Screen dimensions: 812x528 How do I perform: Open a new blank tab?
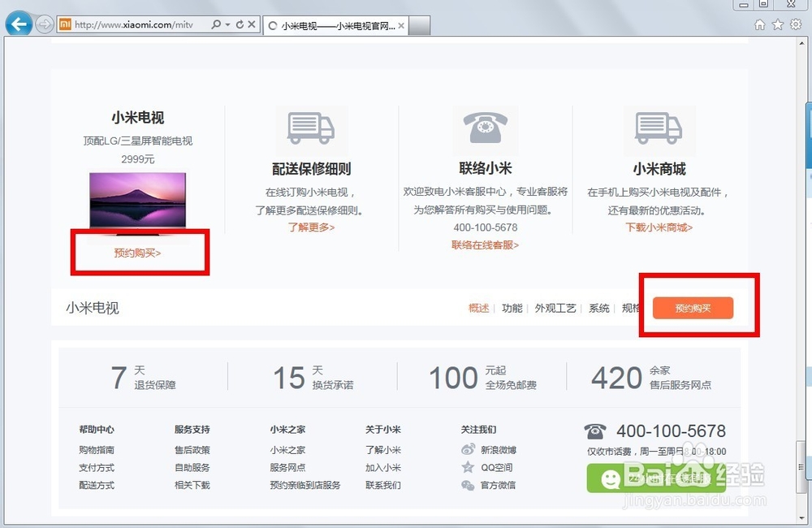pos(420,25)
